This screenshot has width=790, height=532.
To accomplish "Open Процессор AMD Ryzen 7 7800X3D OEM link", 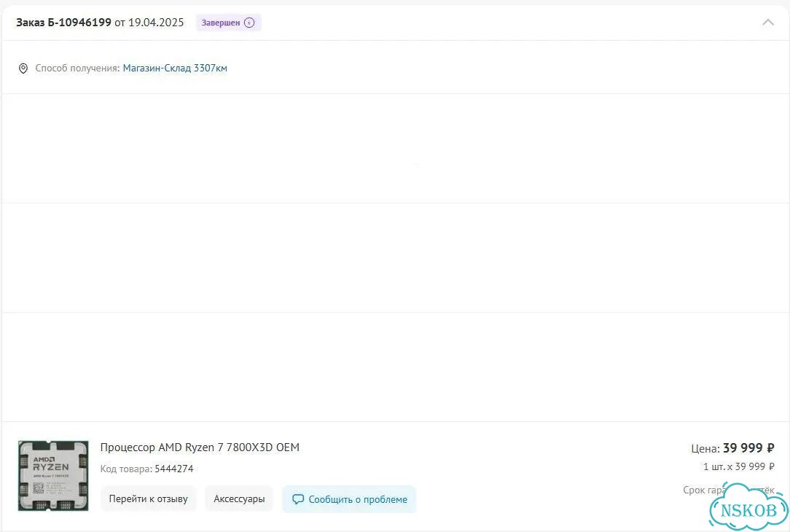I will pos(200,447).
